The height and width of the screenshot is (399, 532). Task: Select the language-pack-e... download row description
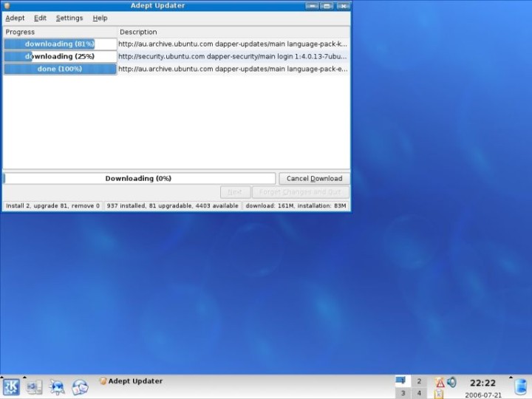coord(233,69)
